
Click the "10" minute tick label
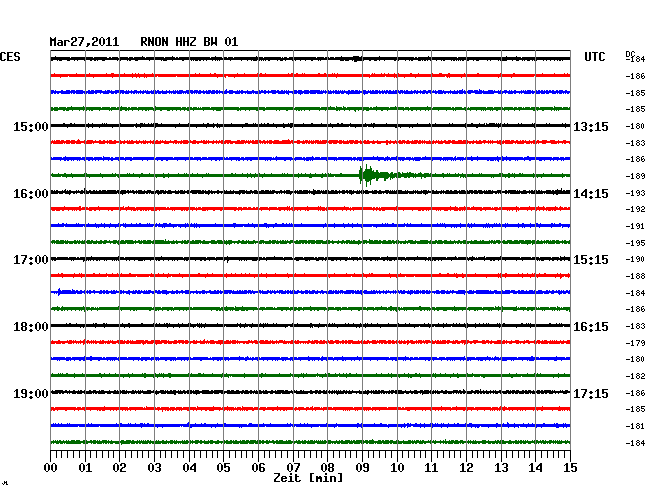[397, 468]
